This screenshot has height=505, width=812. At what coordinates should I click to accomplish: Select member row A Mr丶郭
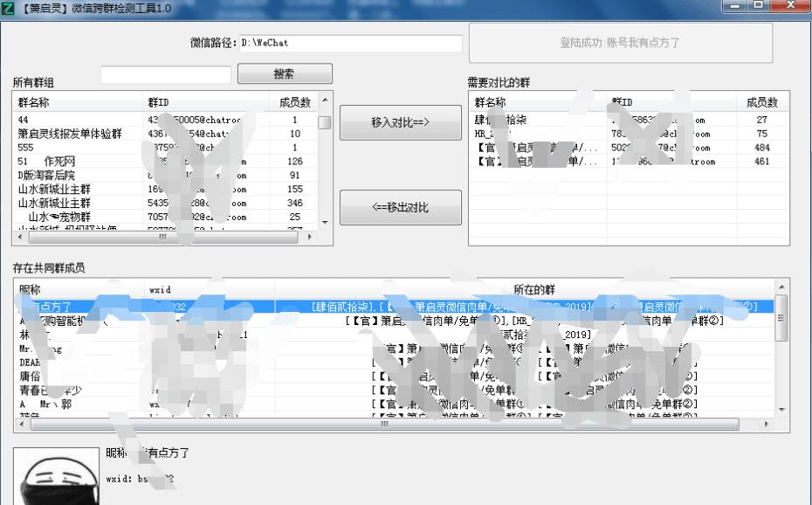[x=395, y=404]
